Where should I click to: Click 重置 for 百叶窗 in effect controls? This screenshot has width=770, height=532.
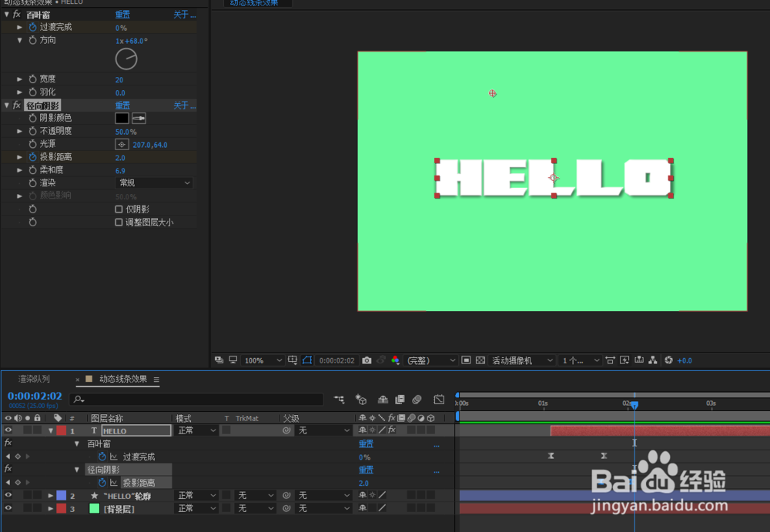[x=122, y=15]
